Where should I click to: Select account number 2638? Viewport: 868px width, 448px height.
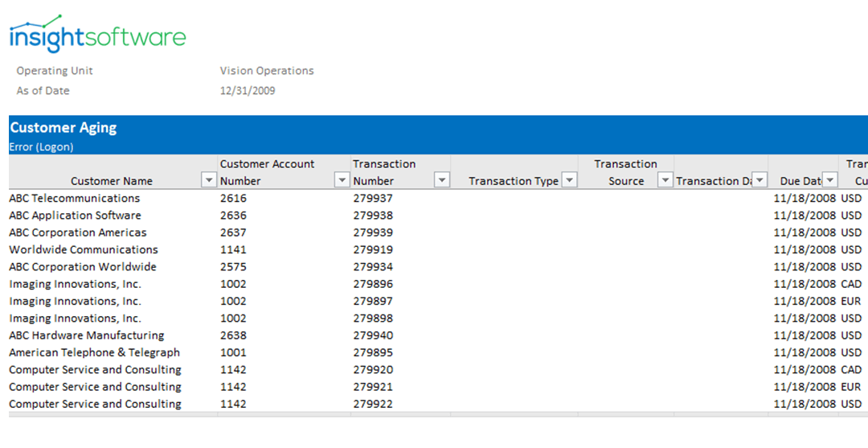(x=233, y=335)
